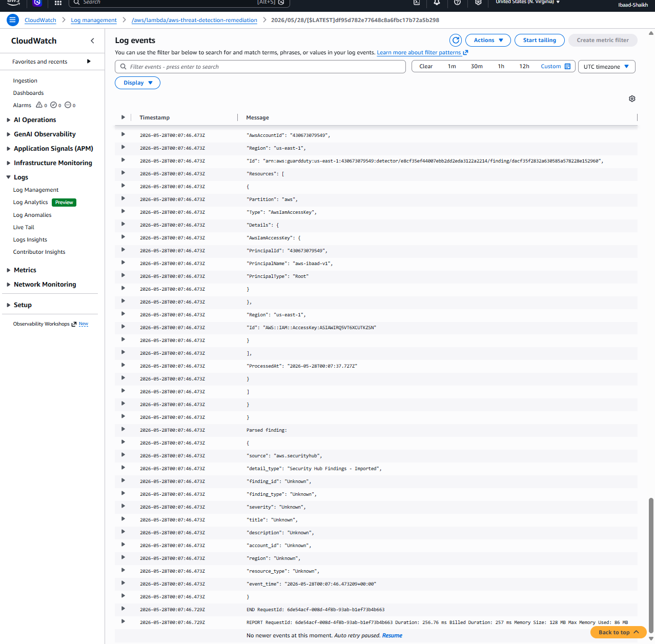Screen dimensions: 655x644
Task: Open Log Management in sidebar
Action: 36,190
